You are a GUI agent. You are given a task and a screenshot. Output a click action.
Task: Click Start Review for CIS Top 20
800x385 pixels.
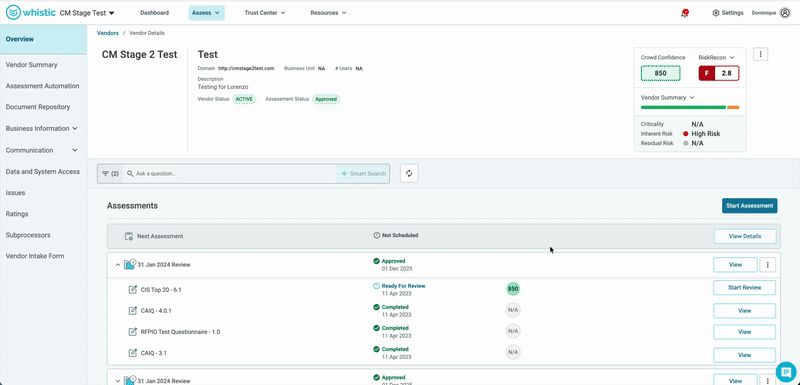745,288
